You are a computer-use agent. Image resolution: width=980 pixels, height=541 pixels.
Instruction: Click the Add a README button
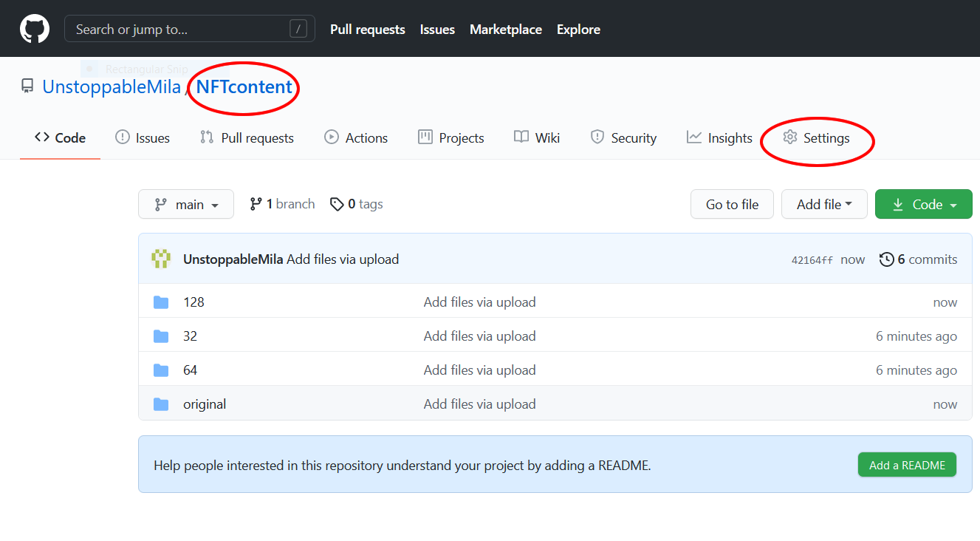[x=907, y=465]
